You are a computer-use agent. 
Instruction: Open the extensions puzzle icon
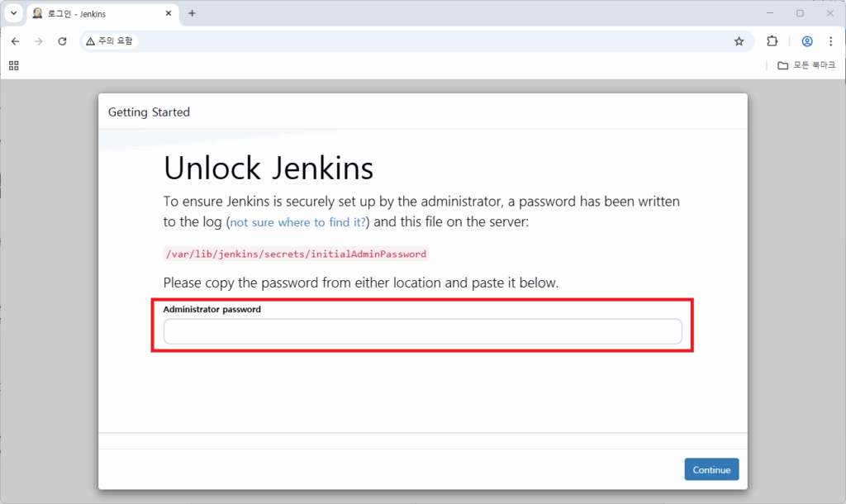pyautogui.click(x=772, y=41)
